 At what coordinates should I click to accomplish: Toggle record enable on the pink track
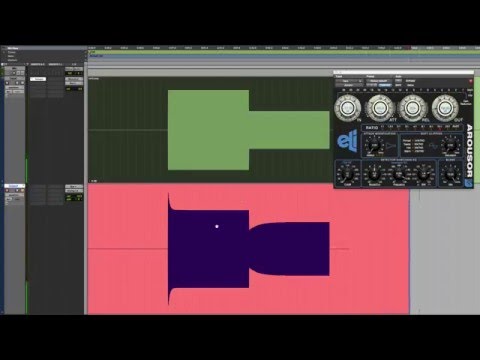(8, 191)
